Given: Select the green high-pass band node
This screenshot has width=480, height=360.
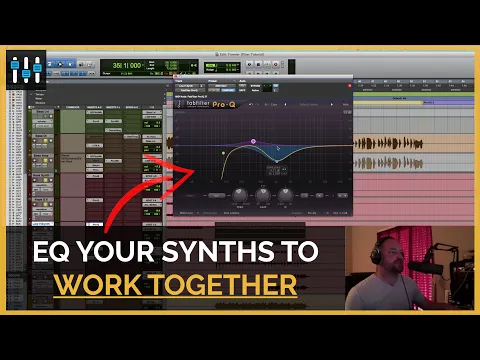Looking at the screenshot, I should point(224,153).
